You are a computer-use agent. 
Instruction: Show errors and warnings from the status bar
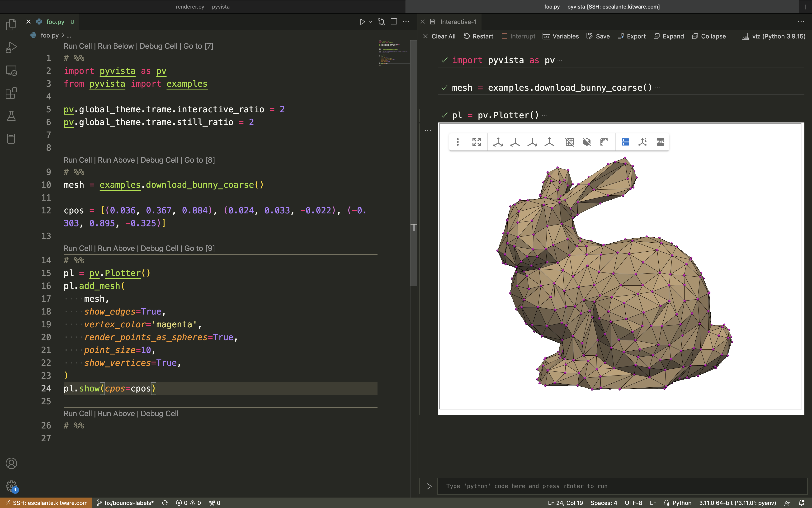tap(188, 503)
